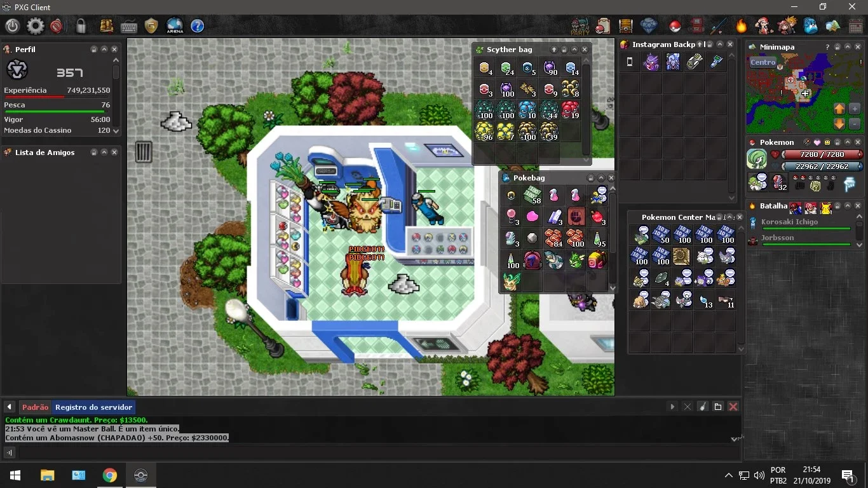The width and height of the screenshot is (868, 488).
Task: Collapse the Pokebag panel
Action: 601,177
